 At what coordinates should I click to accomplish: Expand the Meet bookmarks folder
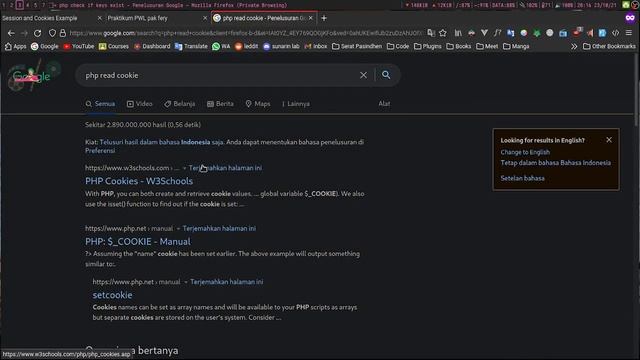[x=487, y=47]
